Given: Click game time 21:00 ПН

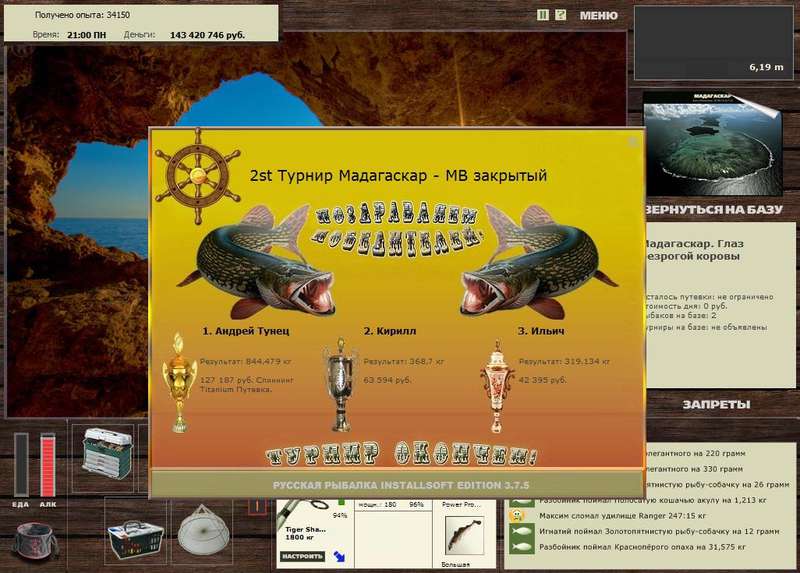Looking at the screenshot, I should tap(87, 35).
